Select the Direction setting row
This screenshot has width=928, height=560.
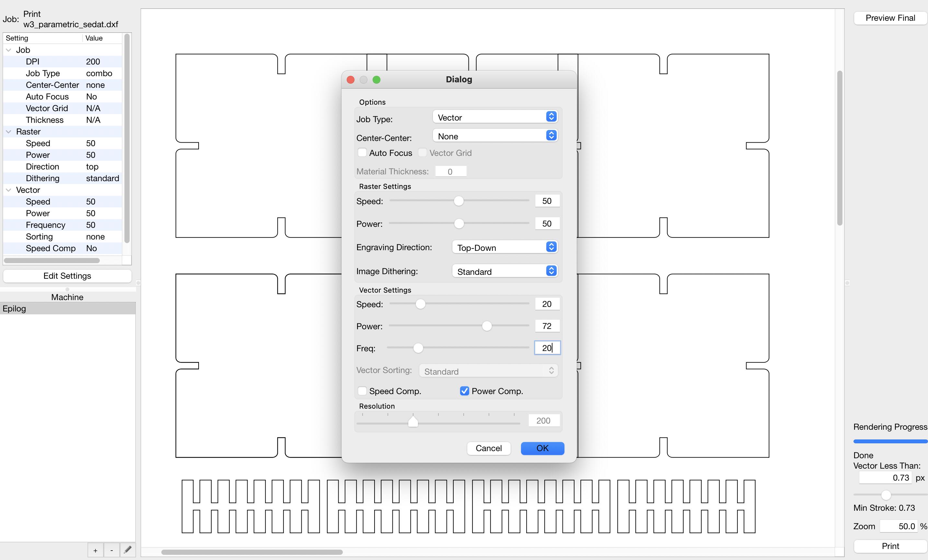pos(63,167)
